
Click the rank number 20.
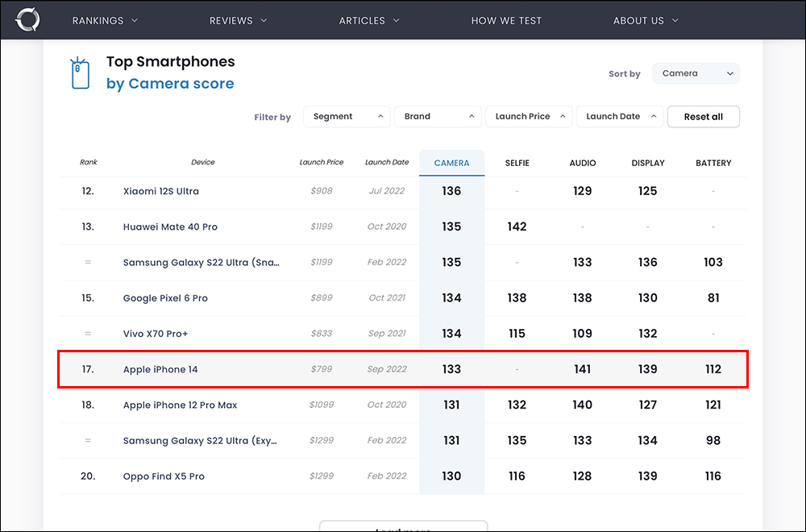point(88,476)
